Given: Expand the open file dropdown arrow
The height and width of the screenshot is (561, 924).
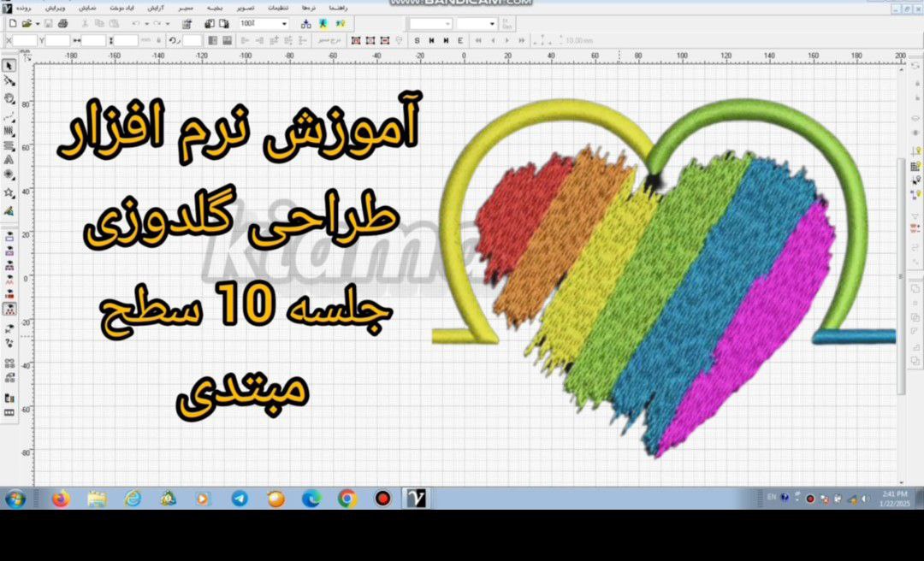Looking at the screenshot, I should (x=36, y=24).
